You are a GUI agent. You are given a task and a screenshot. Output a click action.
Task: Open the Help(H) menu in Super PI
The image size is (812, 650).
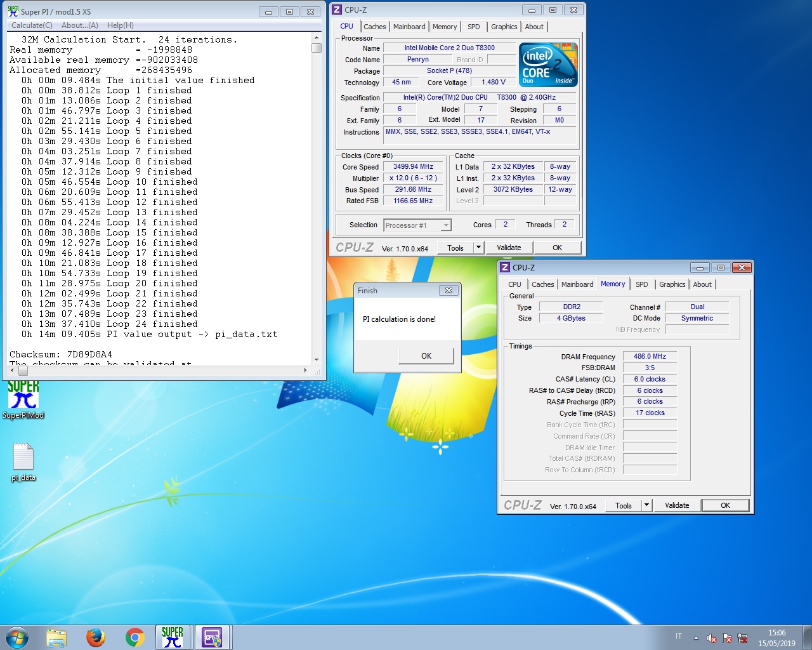(x=121, y=25)
